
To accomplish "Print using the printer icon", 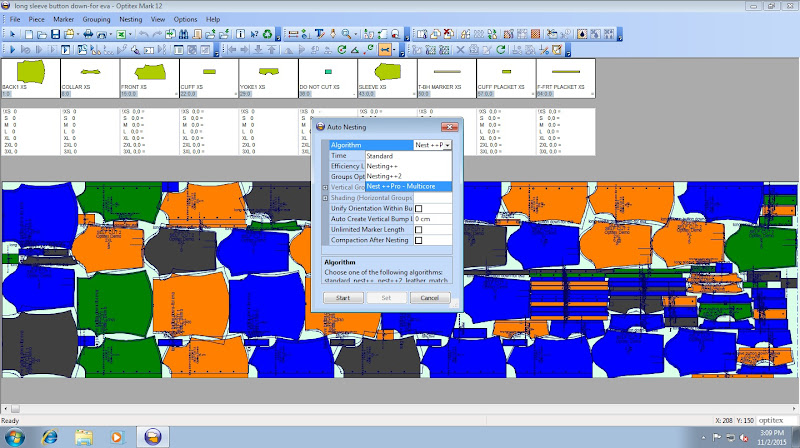I will (88, 34).
